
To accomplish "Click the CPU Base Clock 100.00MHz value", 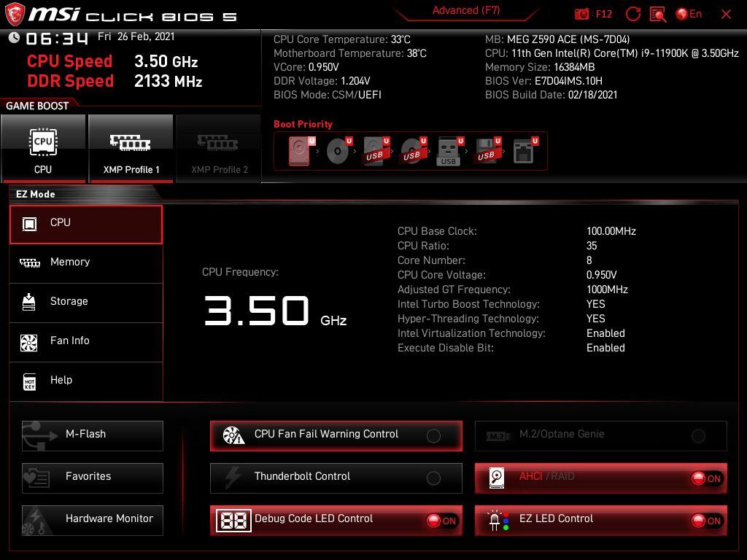I will [611, 231].
